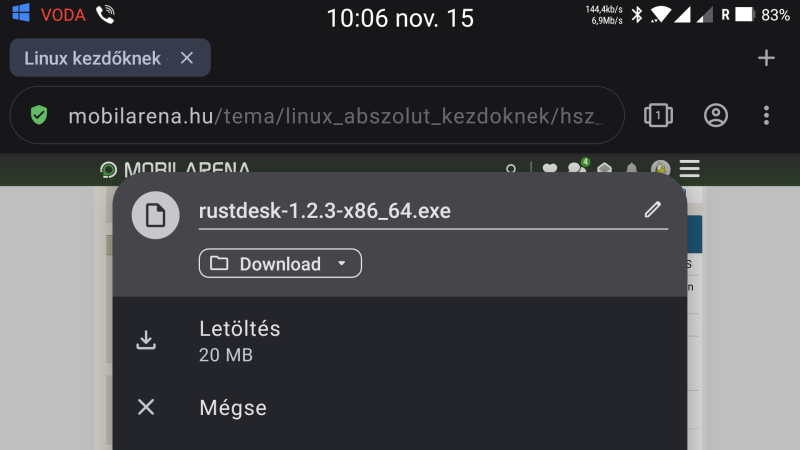Click the Mobilarena favorites heart icon
This screenshot has height=450, width=800.
549,168
